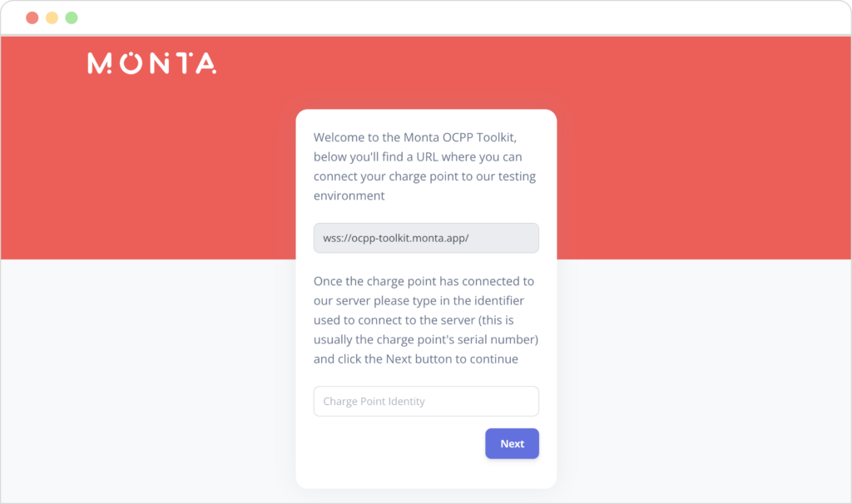The image size is (852, 504).
Task: Click the word Next inside the instruction paragraph
Action: click(x=399, y=359)
